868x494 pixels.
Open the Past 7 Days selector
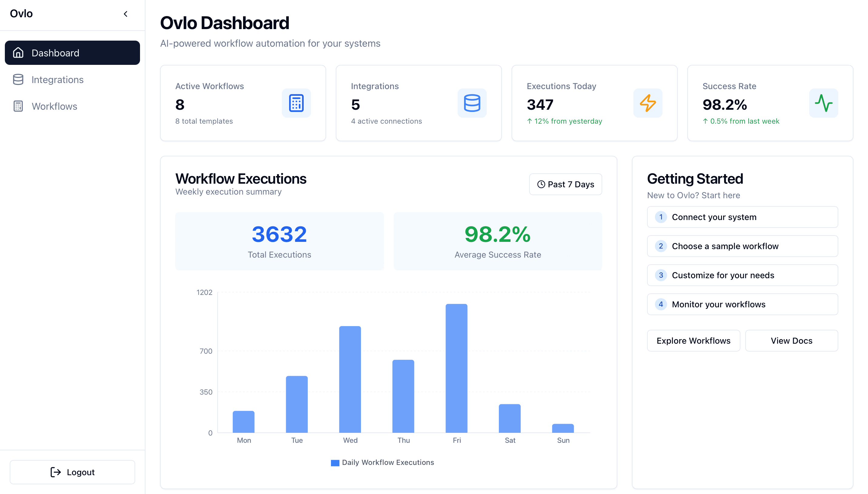click(566, 184)
